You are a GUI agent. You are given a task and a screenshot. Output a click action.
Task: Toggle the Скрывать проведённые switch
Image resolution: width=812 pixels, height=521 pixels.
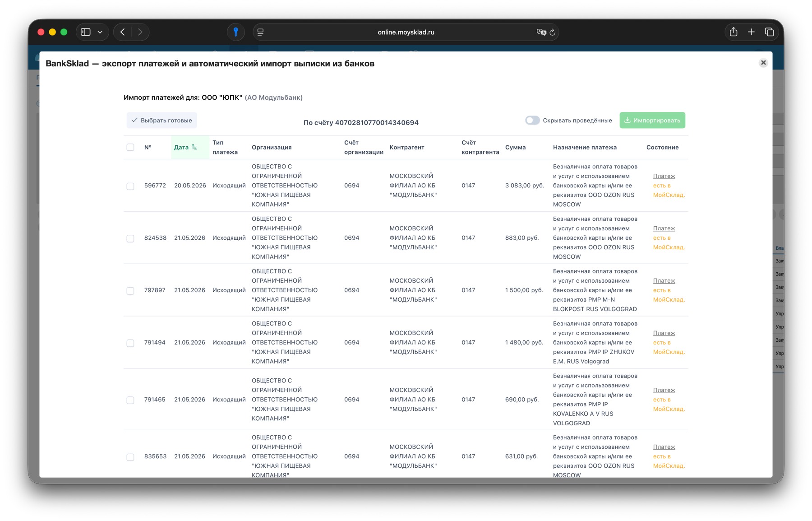[x=532, y=121]
